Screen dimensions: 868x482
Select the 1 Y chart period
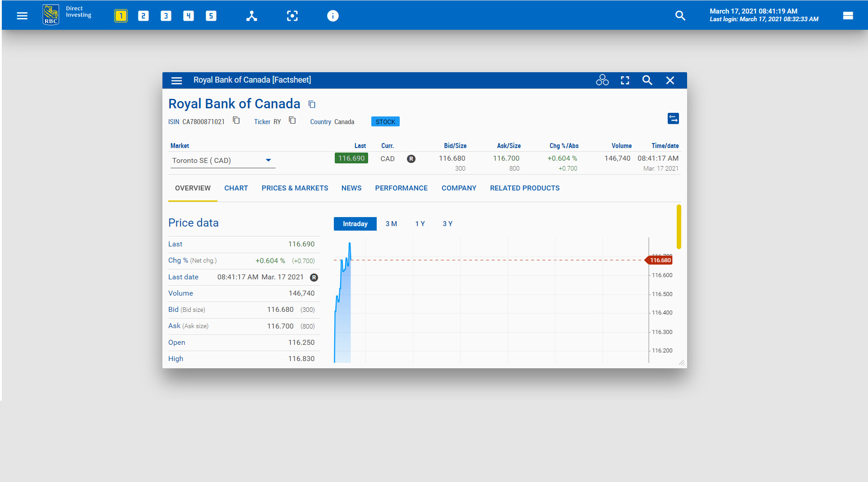[x=420, y=223]
